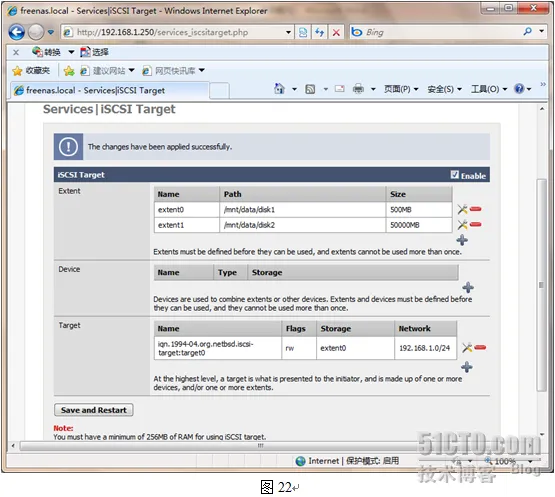The width and height of the screenshot is (555, 497).
Task: Open the 工具(O) menu
Action: [489, 89]
